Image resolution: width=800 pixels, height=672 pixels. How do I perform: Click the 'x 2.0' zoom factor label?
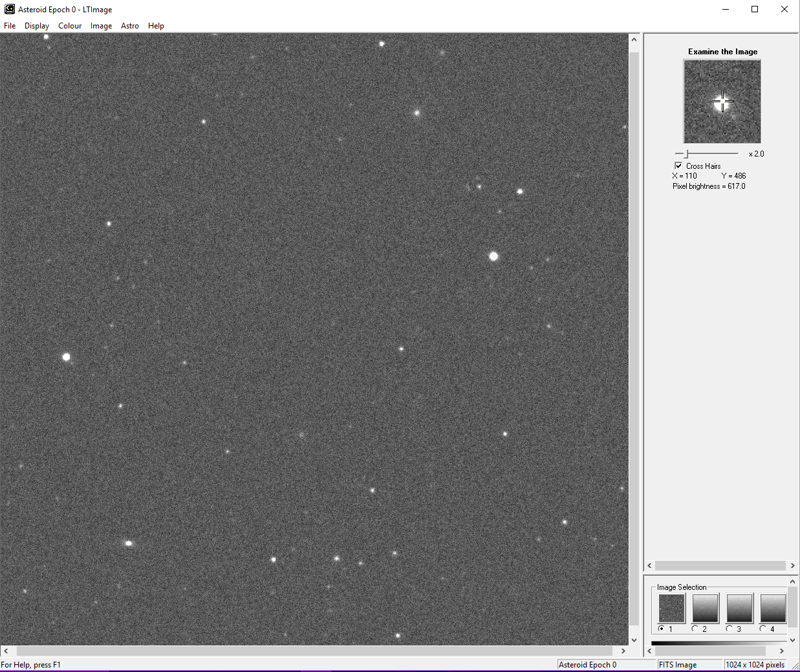coord(757,154)
